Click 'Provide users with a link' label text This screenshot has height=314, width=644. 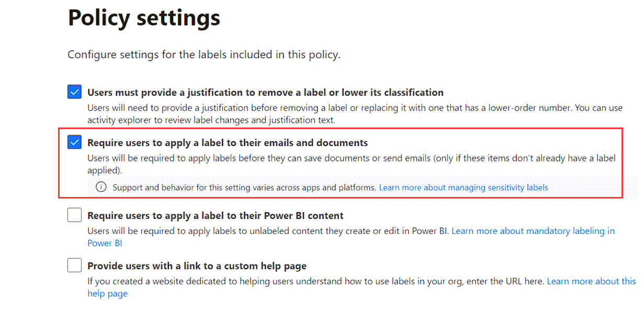pos(197,266)
